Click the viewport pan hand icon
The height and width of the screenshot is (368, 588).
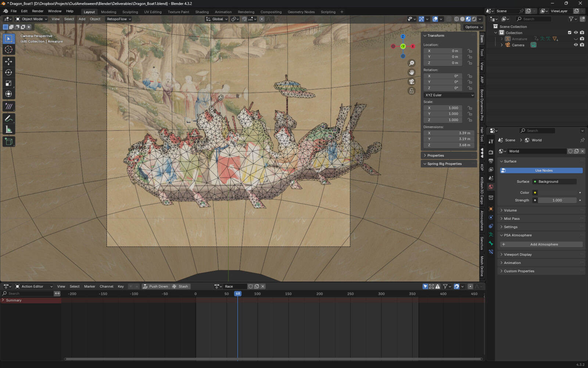[412, 72]
